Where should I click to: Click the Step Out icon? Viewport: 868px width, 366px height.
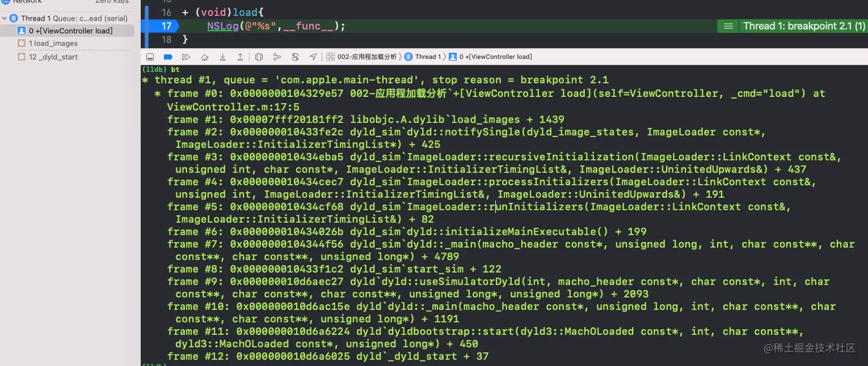point(240,57)
